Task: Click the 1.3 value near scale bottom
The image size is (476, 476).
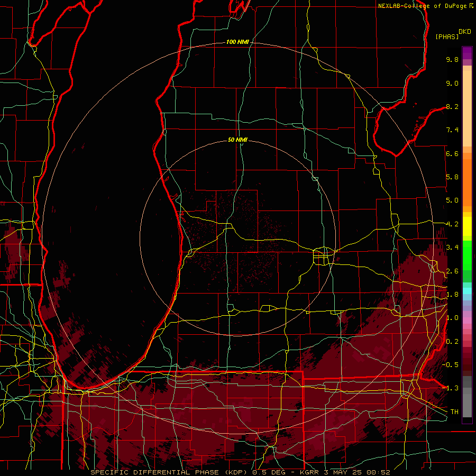Action: pos(452,388)
